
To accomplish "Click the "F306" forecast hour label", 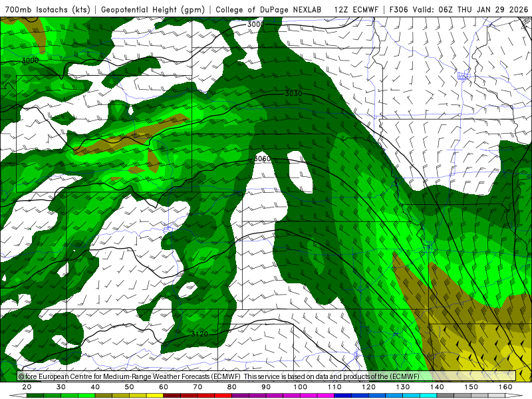I will (398, 9).
